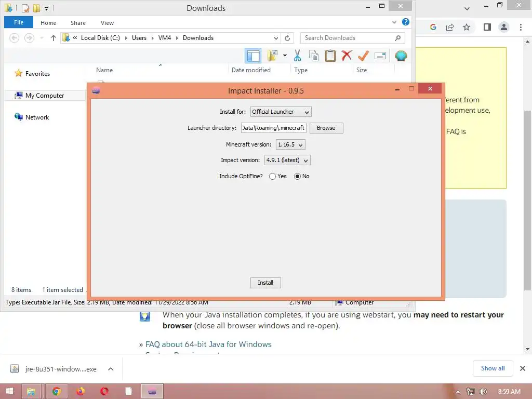Click Local Disk (C:) breadcrumb
This screenshot has height=399, width=532.
click(x=100, y=38)
